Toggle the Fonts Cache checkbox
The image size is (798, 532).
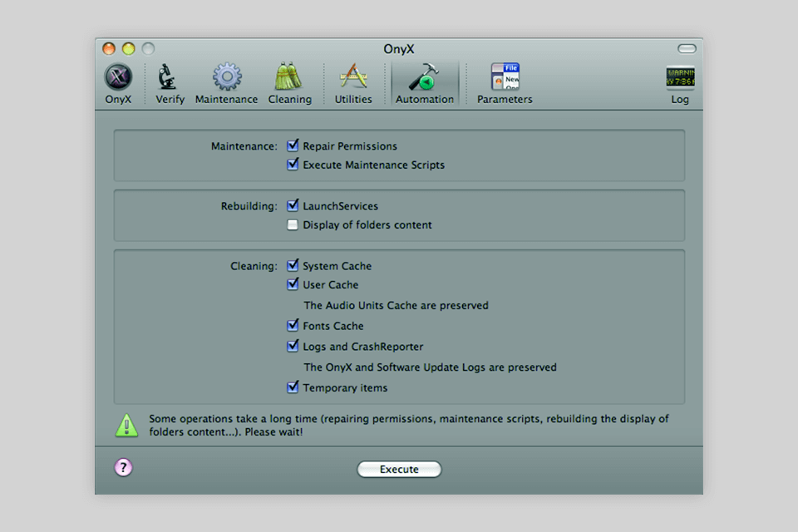[x=293, y=325]
